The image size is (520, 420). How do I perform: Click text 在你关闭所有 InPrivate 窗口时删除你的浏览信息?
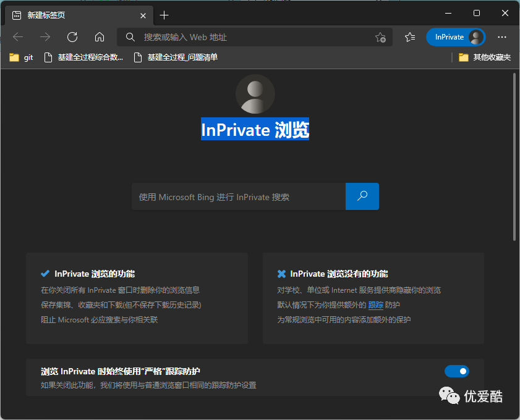[120, 290]
